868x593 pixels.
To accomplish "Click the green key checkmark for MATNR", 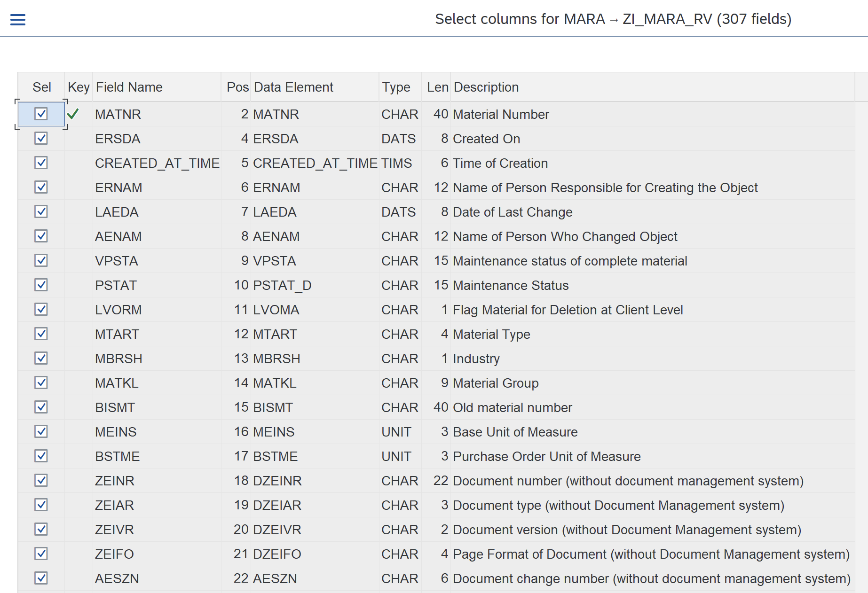I will click(73, 114).
